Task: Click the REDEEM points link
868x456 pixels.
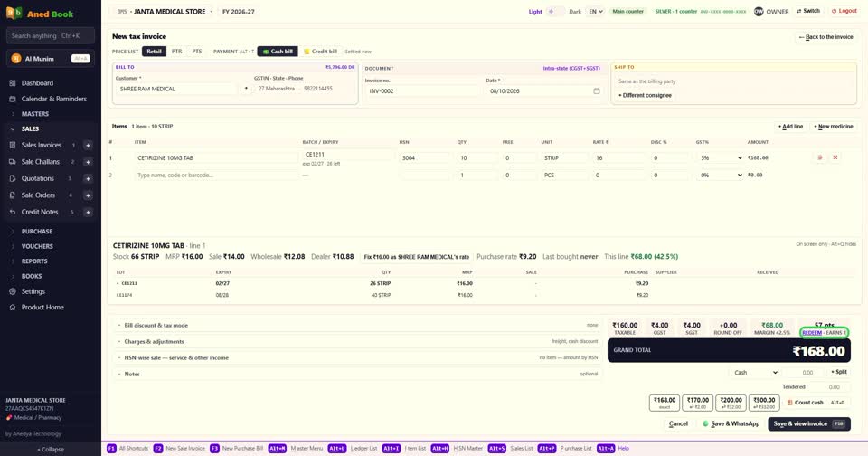Action: 812,333
